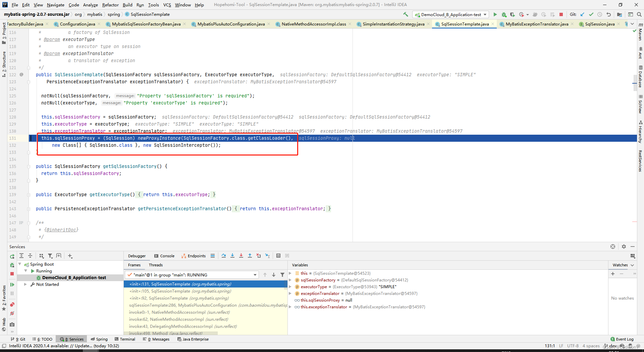Screen dimensions: 644x352
Task: Switch to the Console tab
Action: [164, 256]
